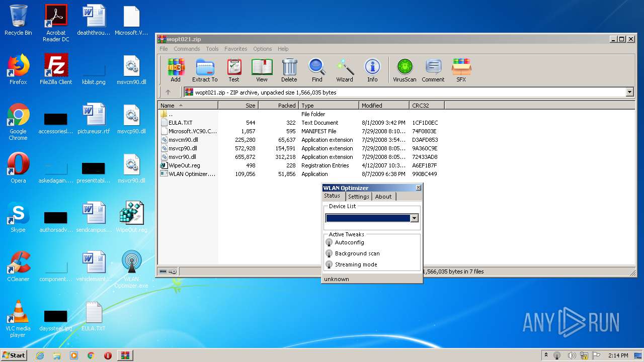
Task: Open WLAN Optimizer.exe desktop icon
Action: (x=131, y=270)
